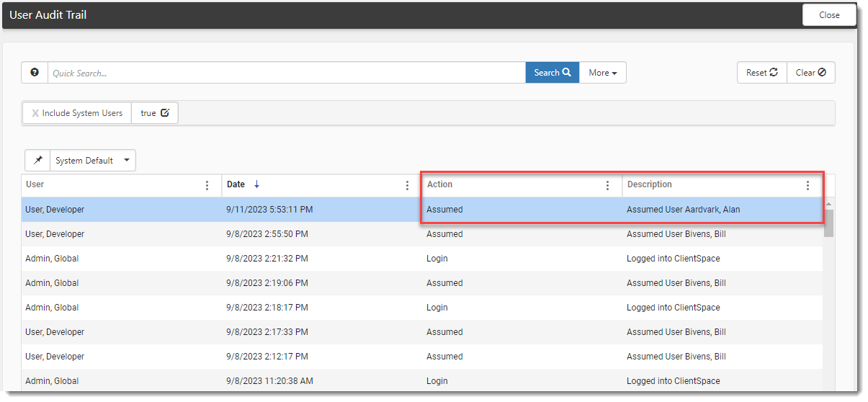Open the Date column options menu

[408, 185]
